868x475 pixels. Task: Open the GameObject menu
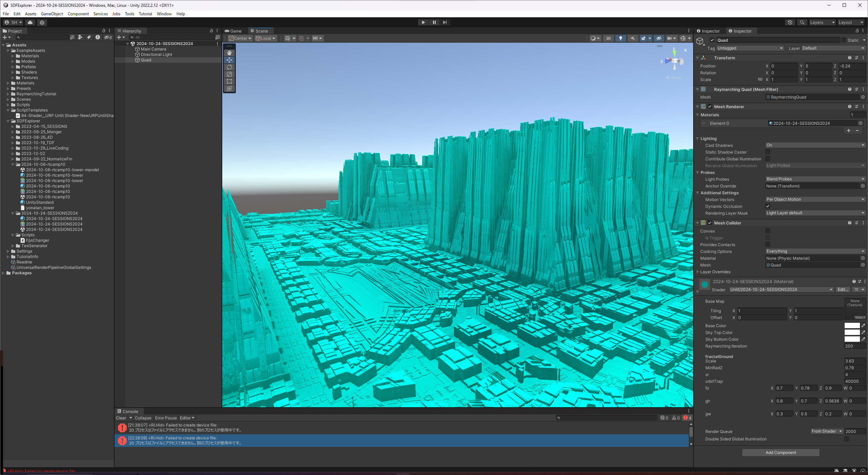click(x=51, y=14)
